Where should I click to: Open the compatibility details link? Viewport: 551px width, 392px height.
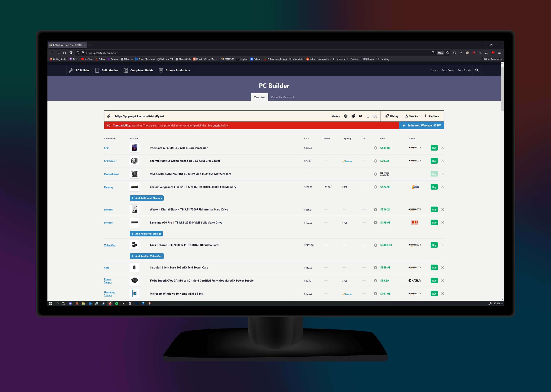pos(216,126)
